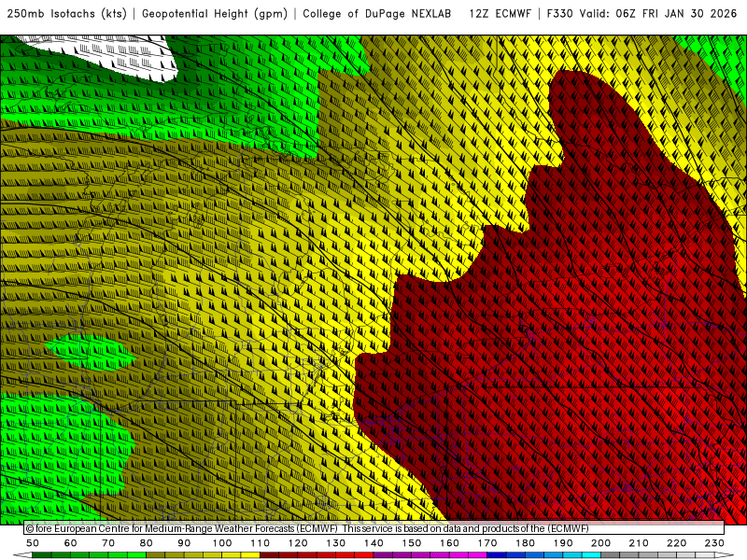Click the "250mb Isotachs (kts)" title text

point(66,14)
